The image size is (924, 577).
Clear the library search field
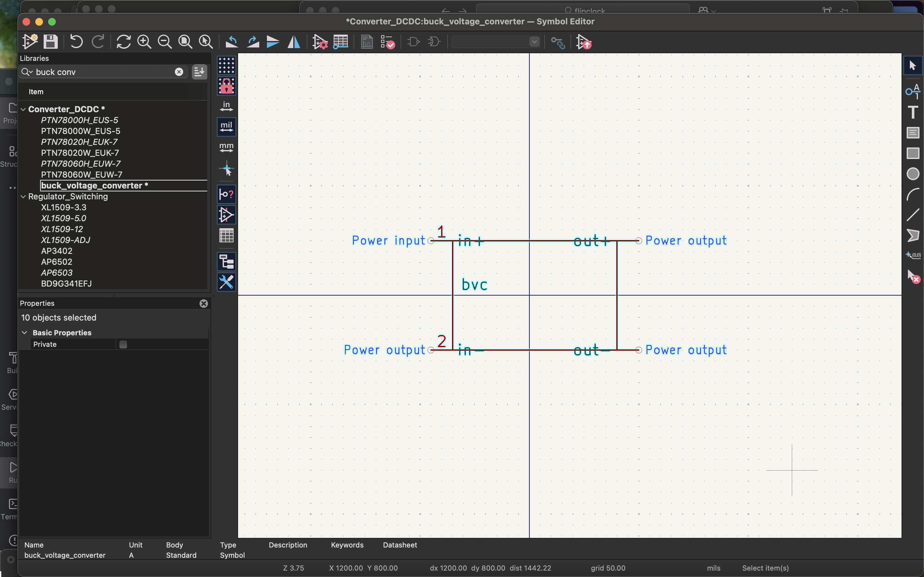(x=179, y=72)
